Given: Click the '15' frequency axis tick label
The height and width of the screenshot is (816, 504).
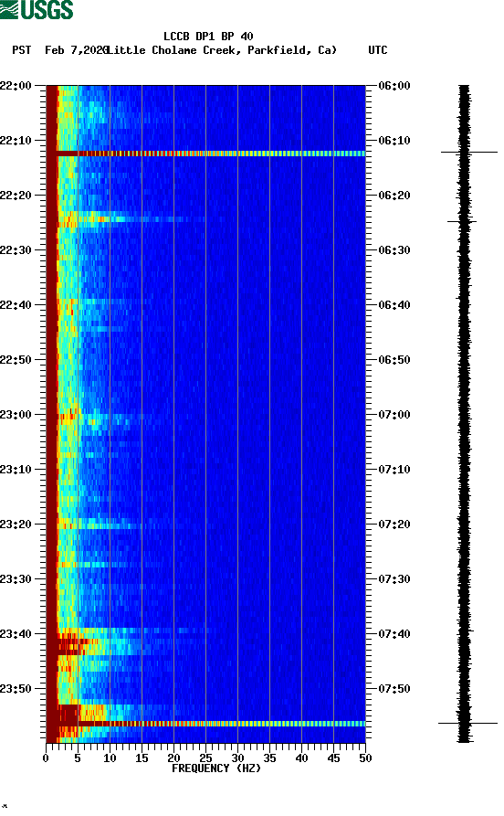Looking at the screenshot, I should pyautogui.click(x=142, y=758).
